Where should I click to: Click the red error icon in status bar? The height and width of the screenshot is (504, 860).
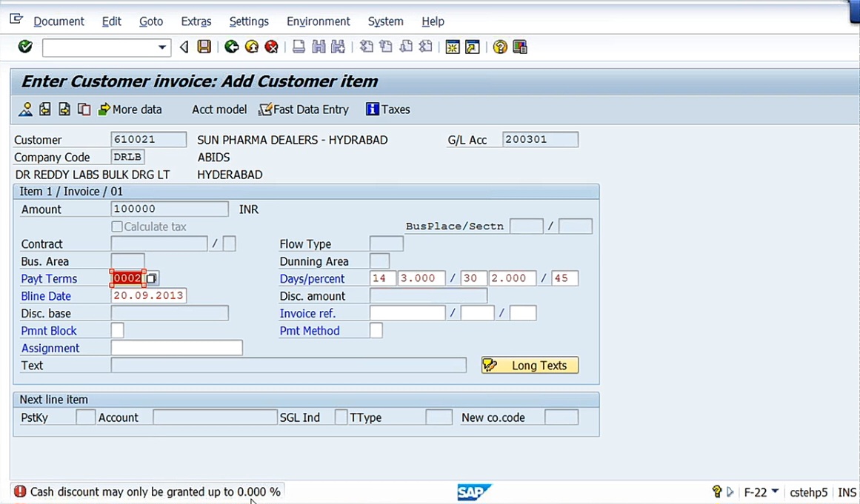pos(20,491)
